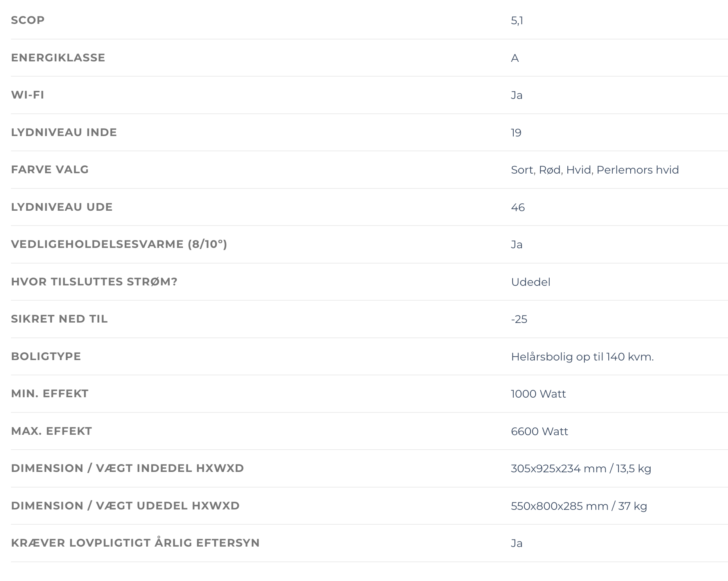This screenshot has width=728, height=581.
Task: Click the FARVE VALG label
Action: tap(50, 169)
